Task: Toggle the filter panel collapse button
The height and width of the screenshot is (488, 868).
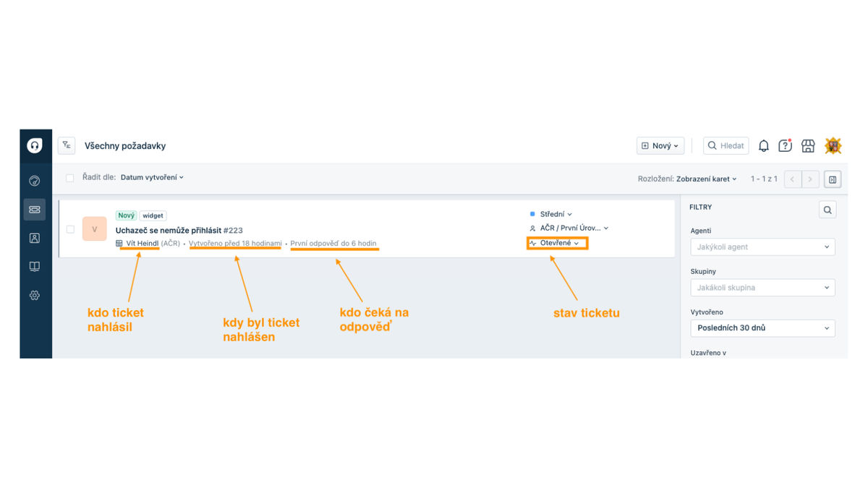Action: (x=833, y=179)
